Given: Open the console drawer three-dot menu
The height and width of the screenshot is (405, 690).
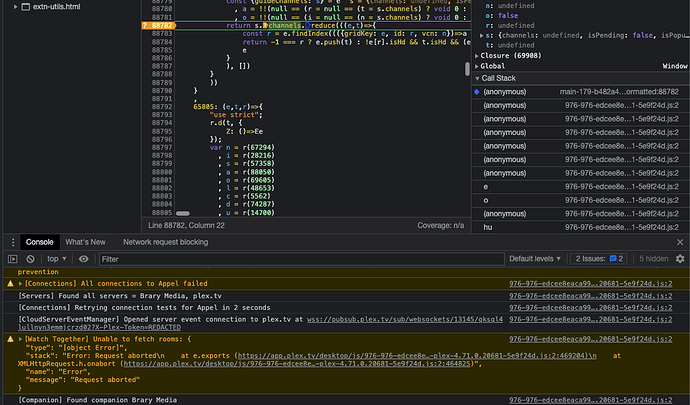Looking at the screenshot, I should click(x=11, y=242).
